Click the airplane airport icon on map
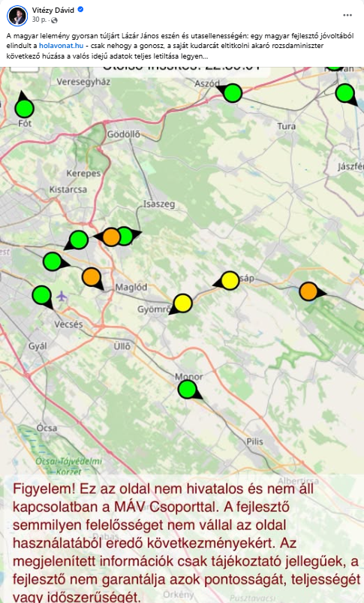Viewport: 364px width, 603px height. (x=62, y=297)
